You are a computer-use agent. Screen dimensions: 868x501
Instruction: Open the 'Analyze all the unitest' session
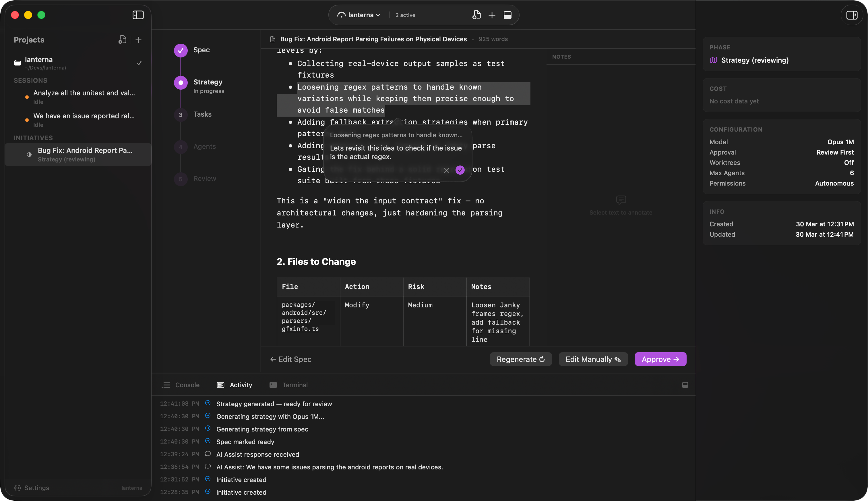[x=78, y=97]
